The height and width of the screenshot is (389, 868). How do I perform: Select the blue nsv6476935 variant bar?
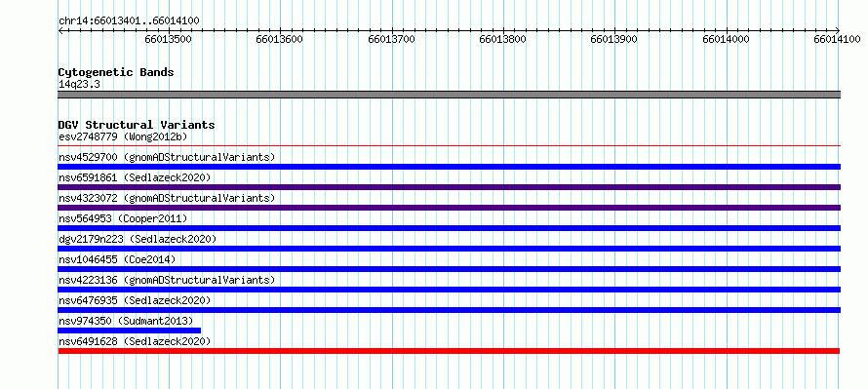coord(449,310)
